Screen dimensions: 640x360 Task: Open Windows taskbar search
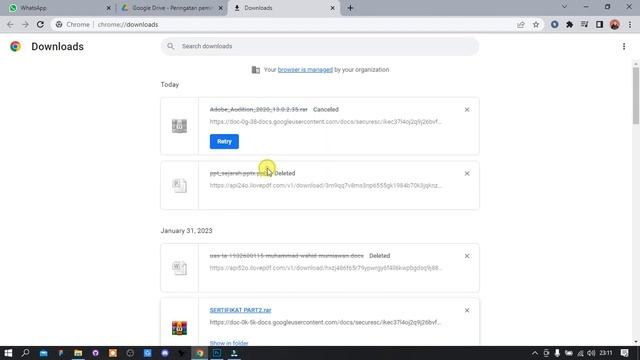click(25, 353)
